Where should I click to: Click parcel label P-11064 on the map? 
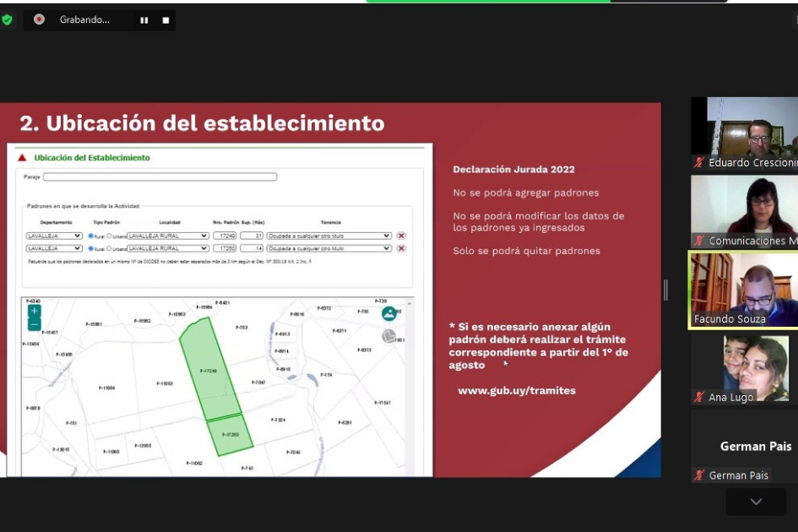tap(107, 388)
